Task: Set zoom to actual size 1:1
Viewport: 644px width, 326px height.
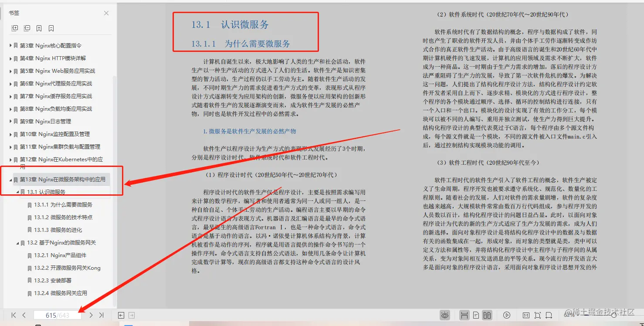Action: point(526,315)
